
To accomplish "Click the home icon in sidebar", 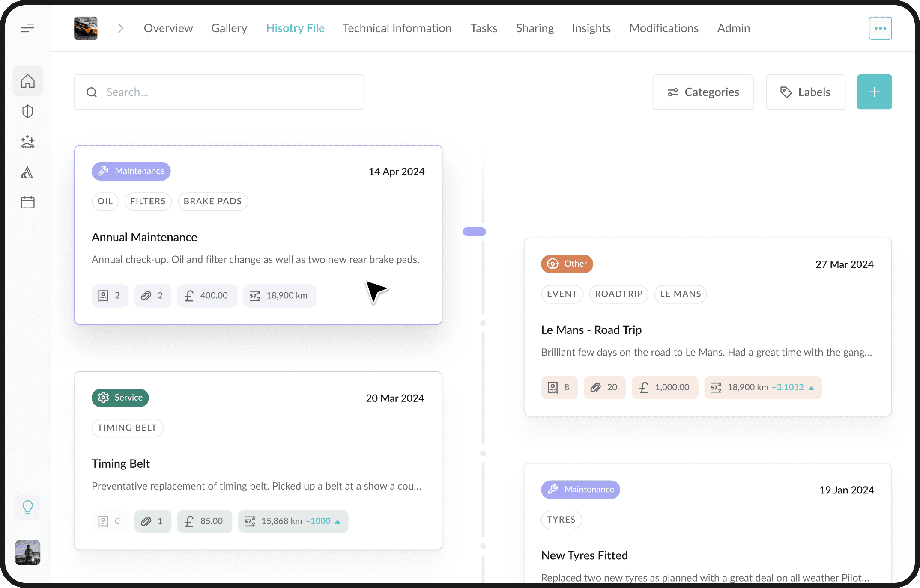I will coord(28,81).
